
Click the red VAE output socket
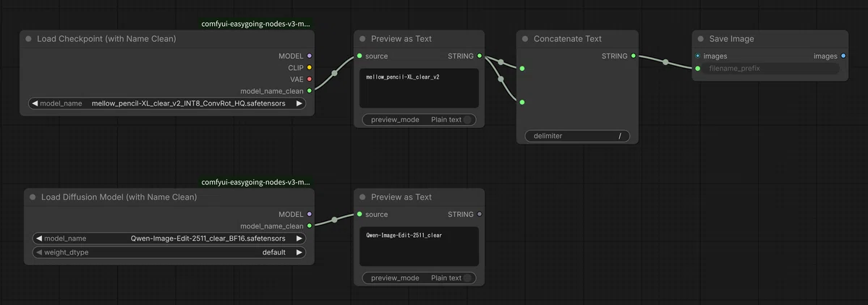(310, 79)
